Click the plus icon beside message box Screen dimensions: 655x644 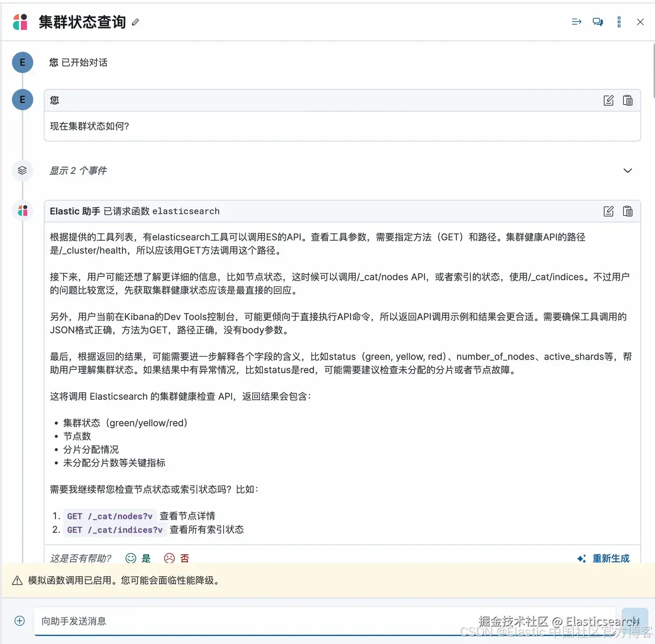[20, 621]
